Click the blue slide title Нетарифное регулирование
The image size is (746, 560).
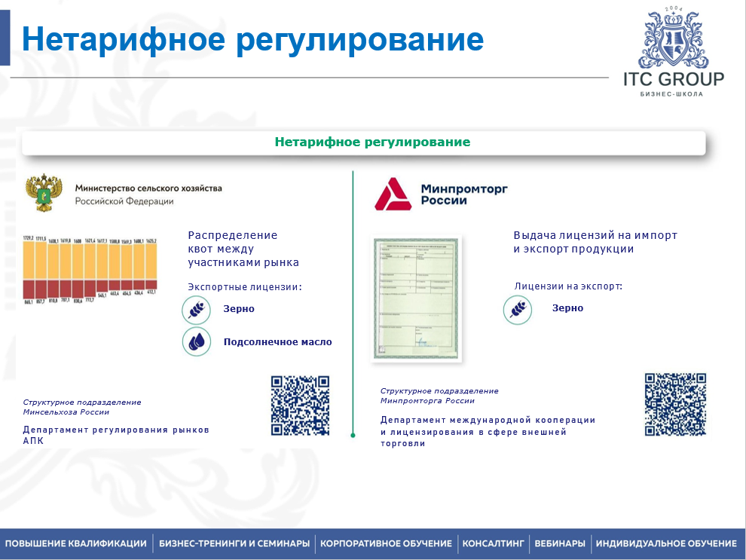(x=252, y=39)
